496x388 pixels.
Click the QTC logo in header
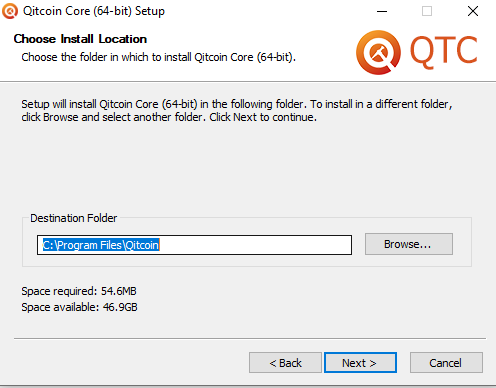(417, 52)
